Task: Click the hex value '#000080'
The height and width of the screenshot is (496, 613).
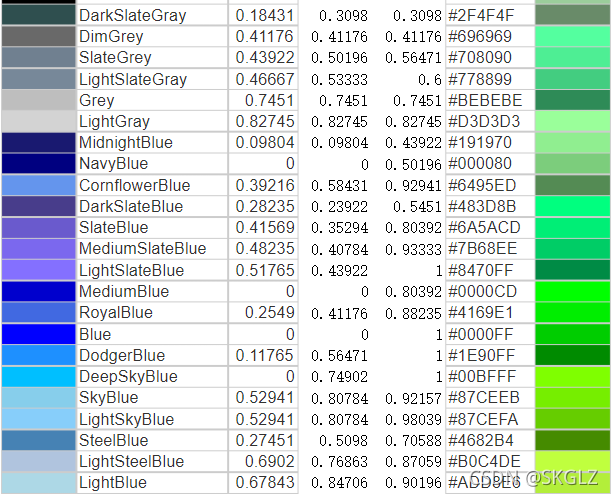Action: coord(480,163)
